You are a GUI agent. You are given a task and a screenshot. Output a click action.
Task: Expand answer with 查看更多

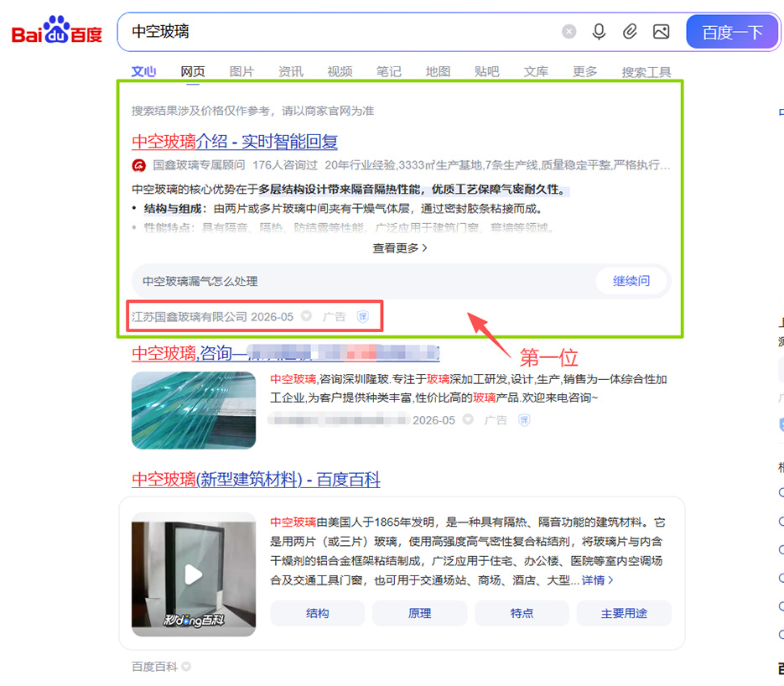point(400,248)
